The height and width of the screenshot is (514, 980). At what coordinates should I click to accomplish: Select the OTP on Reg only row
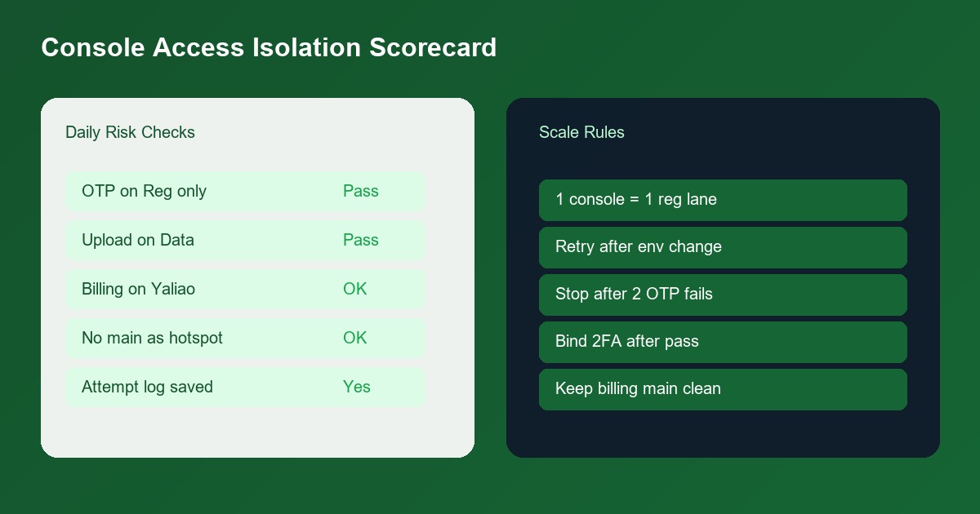[245, 192]
